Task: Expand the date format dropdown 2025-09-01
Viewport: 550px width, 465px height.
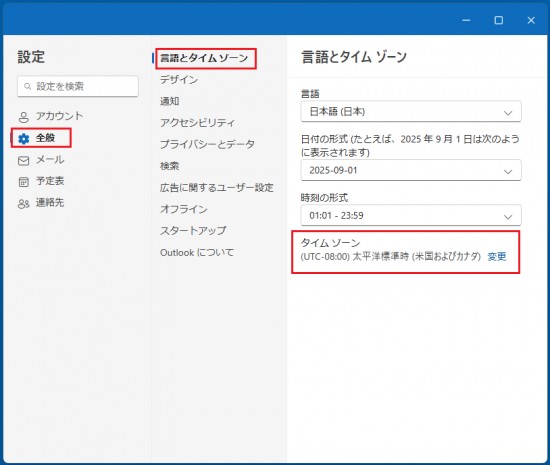Action: tap(411, 170)
